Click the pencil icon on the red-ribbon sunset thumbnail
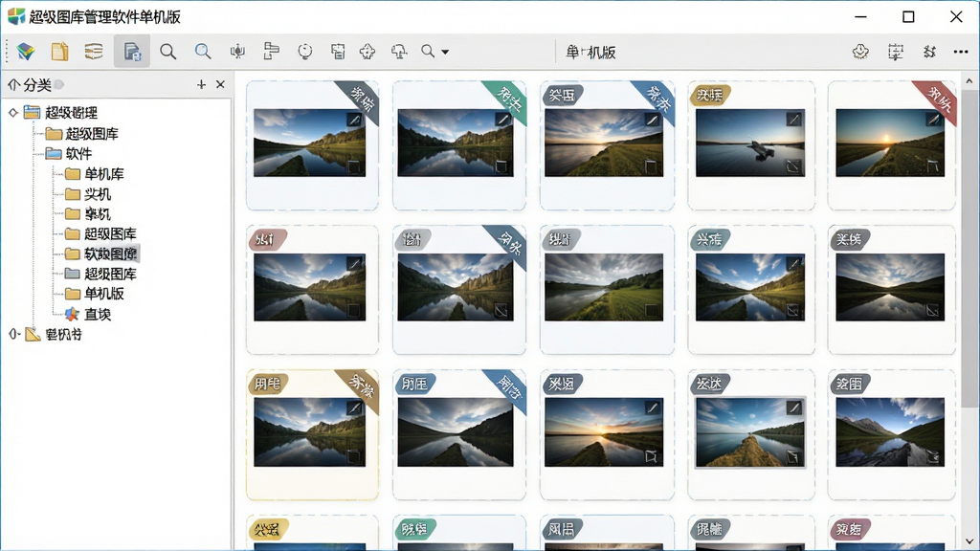 (934, 119)
